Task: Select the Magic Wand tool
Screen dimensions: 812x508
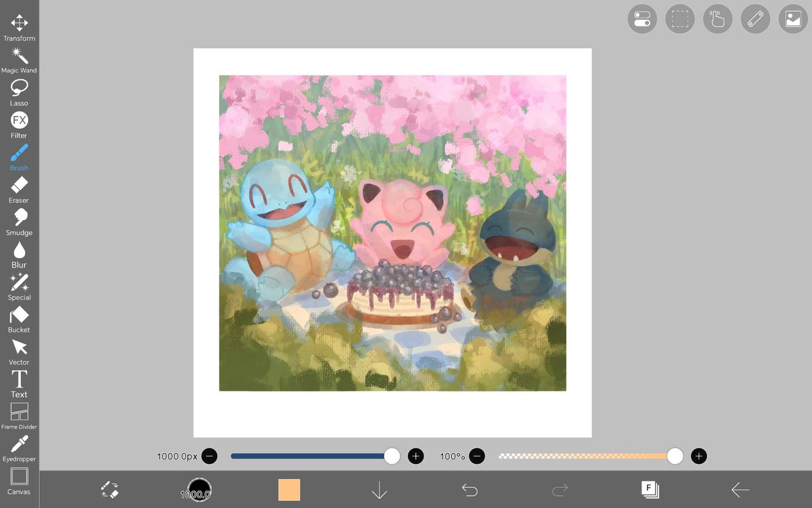Action: tap(19, 60)
